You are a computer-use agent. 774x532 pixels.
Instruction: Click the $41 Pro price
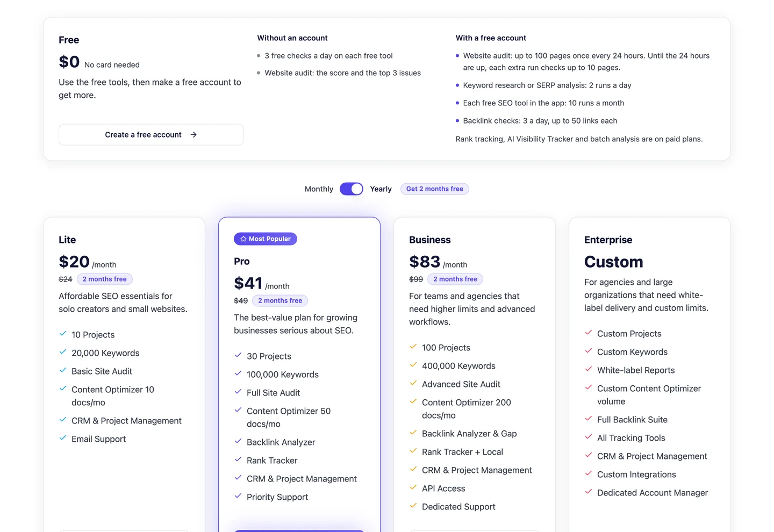248,283
